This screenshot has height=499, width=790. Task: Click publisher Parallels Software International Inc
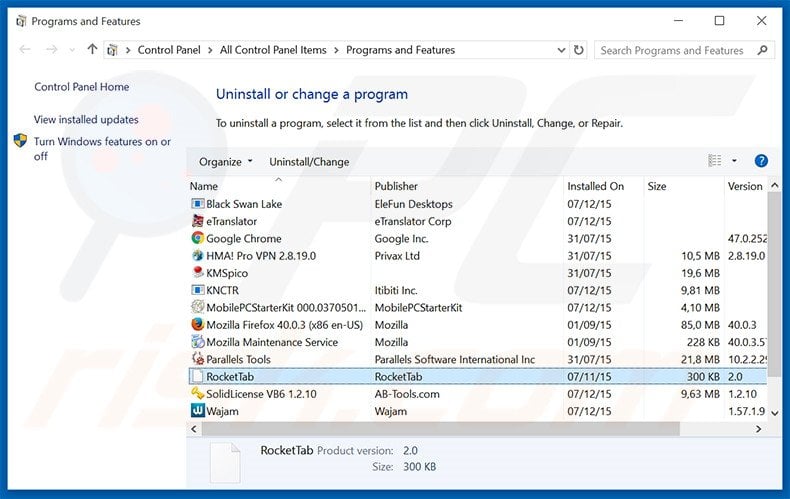[x=454, y=359]
